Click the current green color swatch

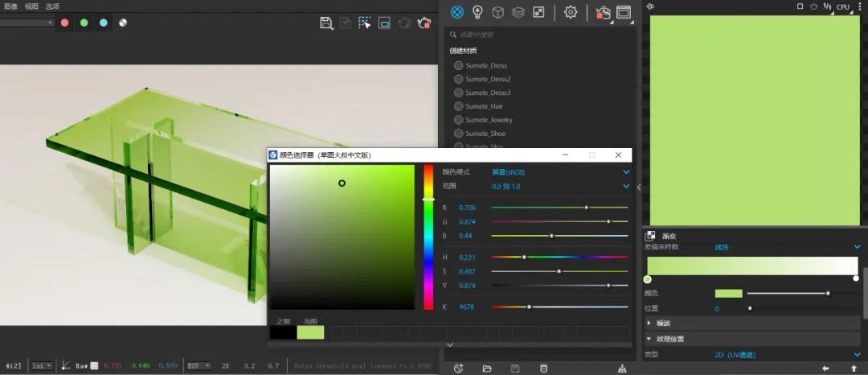coord(310,332)
